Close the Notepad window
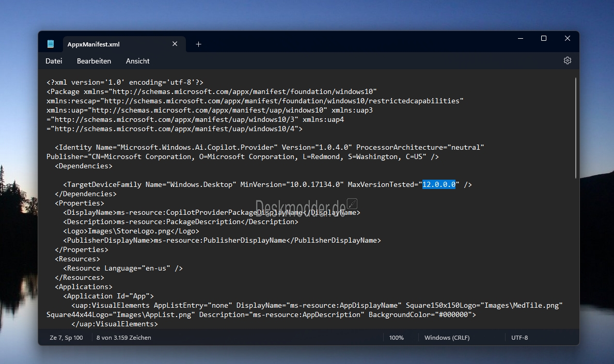614x364 pixels. coord(568,38)
